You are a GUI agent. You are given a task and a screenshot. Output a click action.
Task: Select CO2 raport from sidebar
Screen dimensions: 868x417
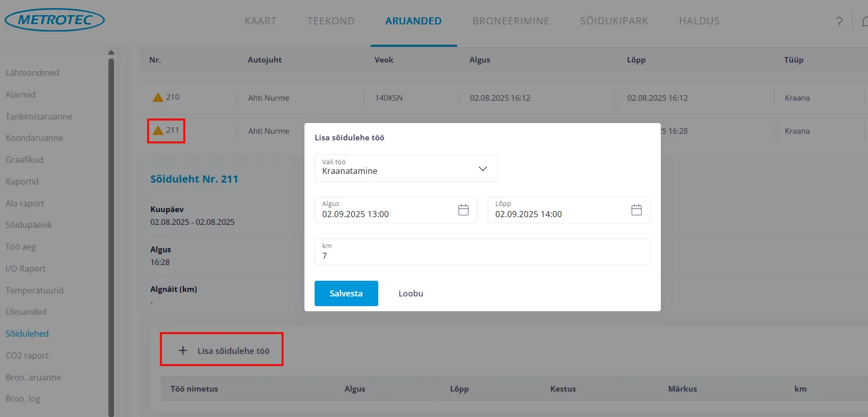[27, 355]
